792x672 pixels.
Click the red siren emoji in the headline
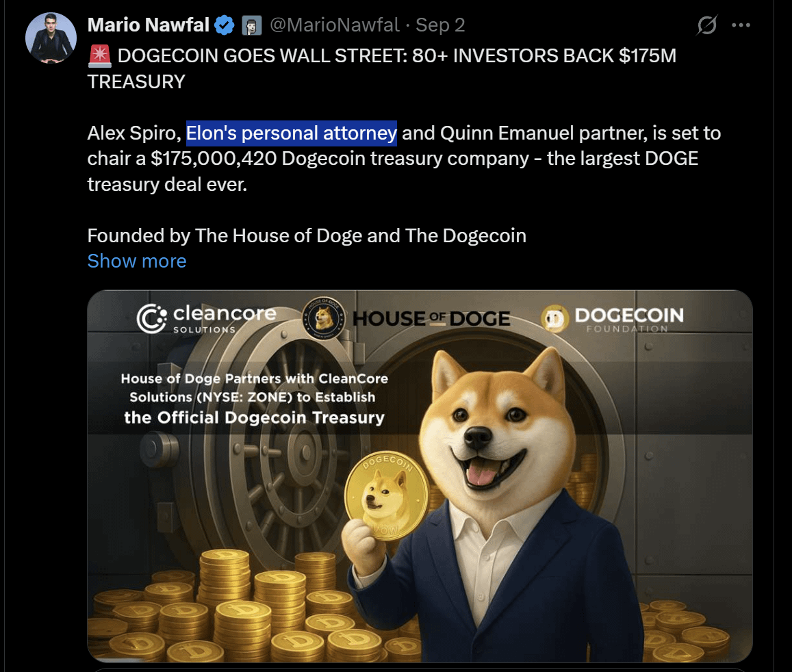pyautogui.click(x=99, y=55)
